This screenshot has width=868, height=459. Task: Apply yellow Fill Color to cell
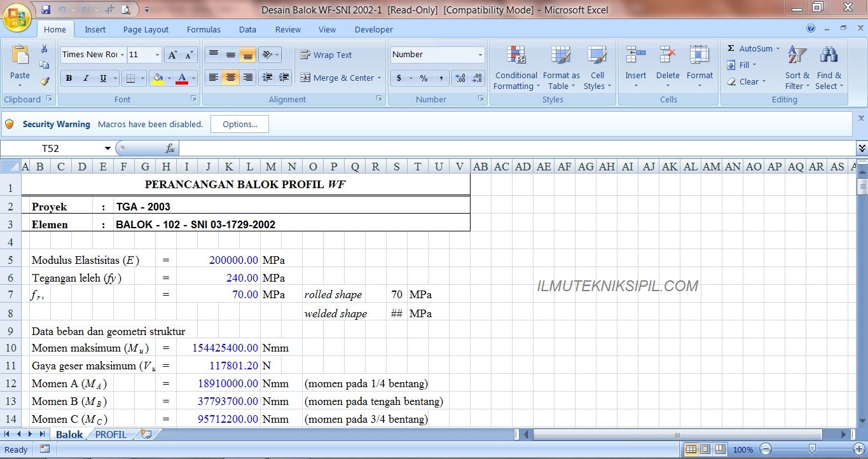(x=158, y=78)
